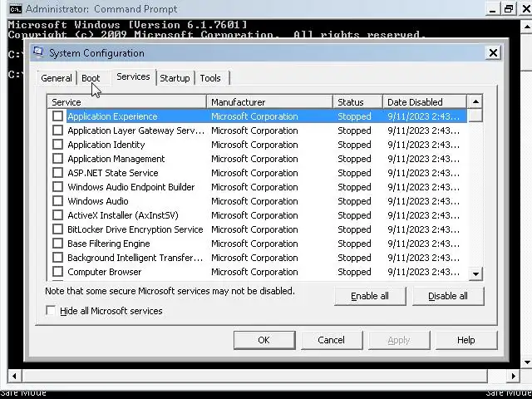Check the Computer Browser checkbox

point(57,272)
